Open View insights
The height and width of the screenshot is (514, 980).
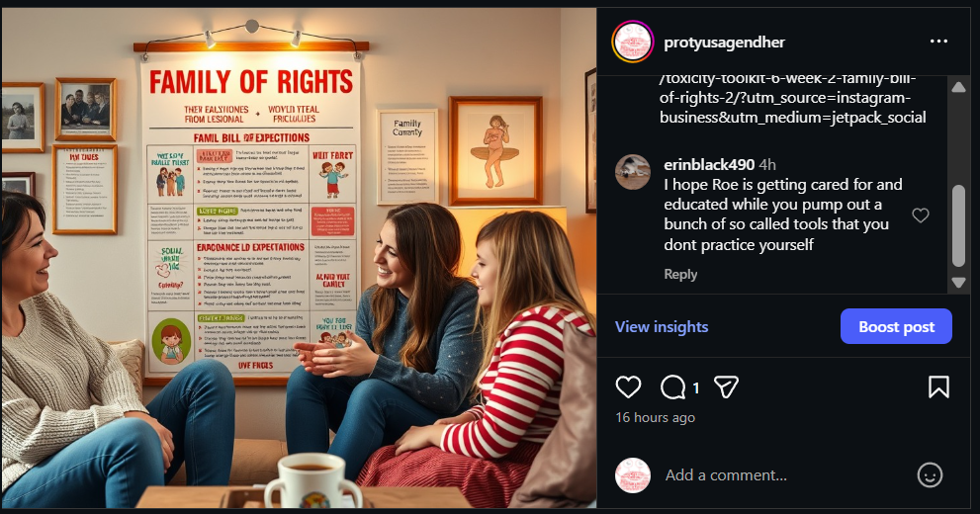pos(662,326)
